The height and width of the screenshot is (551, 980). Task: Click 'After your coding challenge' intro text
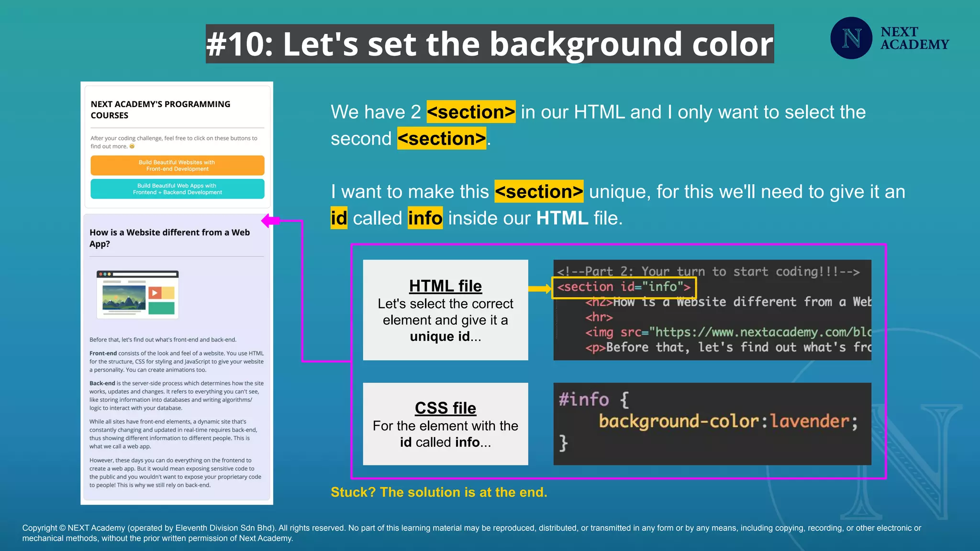(174, 142)
